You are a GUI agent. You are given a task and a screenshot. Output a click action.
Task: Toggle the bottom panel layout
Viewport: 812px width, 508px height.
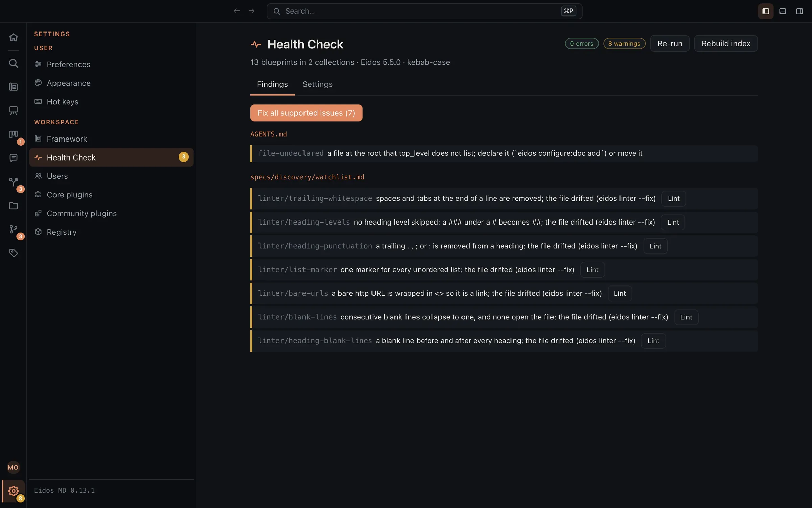point(783,11)
